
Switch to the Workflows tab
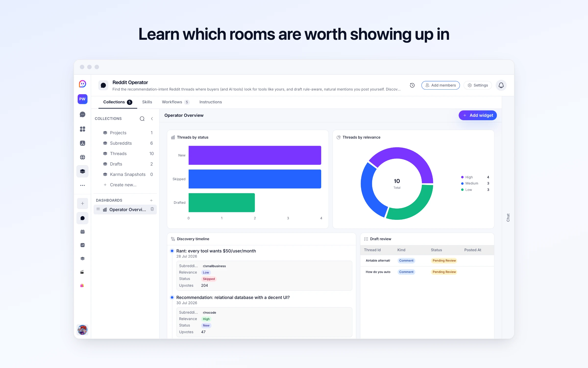(176, 102)
